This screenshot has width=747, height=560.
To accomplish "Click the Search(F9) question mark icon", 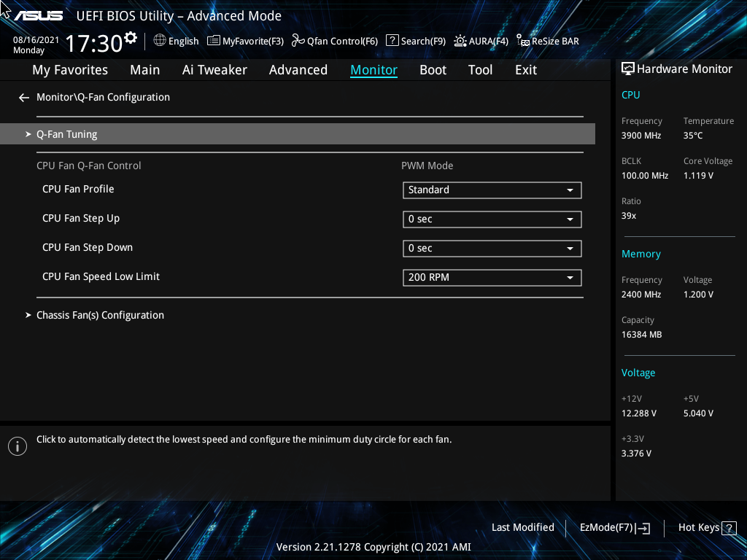I will pyautogui.click(x=392, y=41).
